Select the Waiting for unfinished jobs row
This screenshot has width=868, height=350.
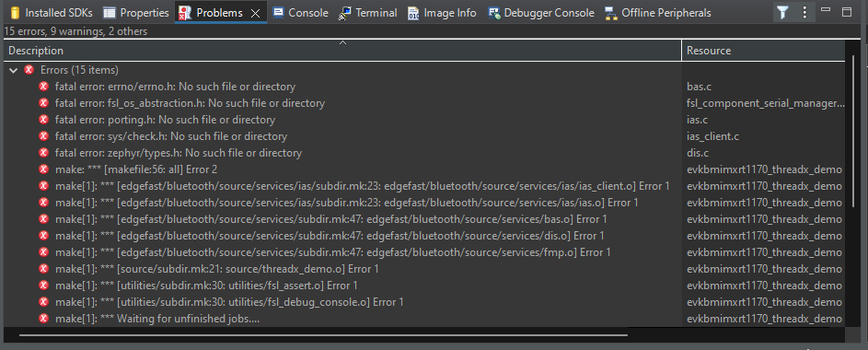(x=424, y=319)
